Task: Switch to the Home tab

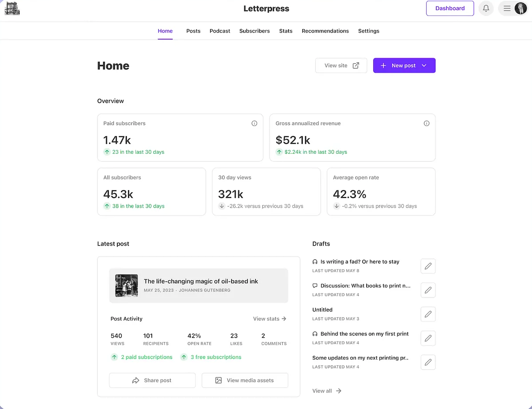Action: [165, 31]
